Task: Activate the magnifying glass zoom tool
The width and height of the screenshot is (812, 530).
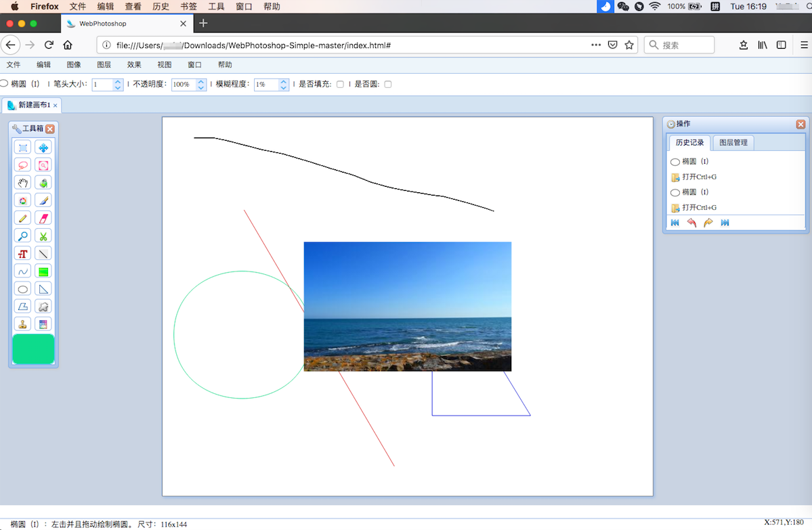Action: pos(23,236)
